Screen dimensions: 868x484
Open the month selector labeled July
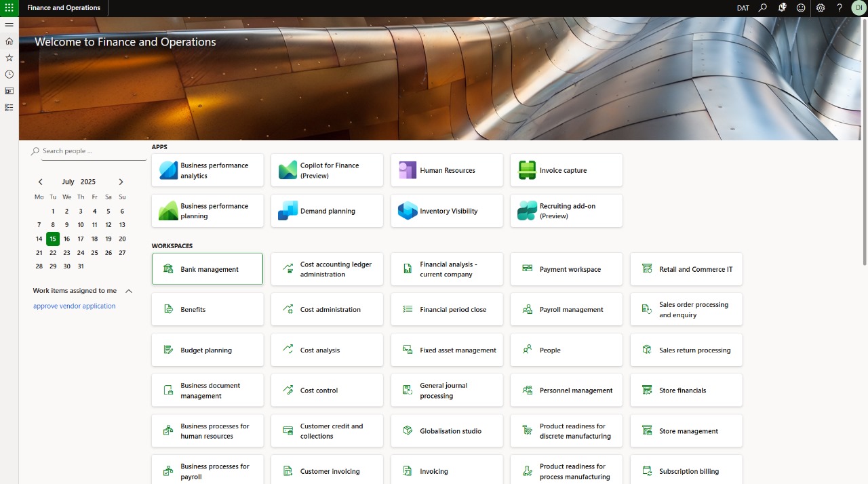[x=68, y=182]
